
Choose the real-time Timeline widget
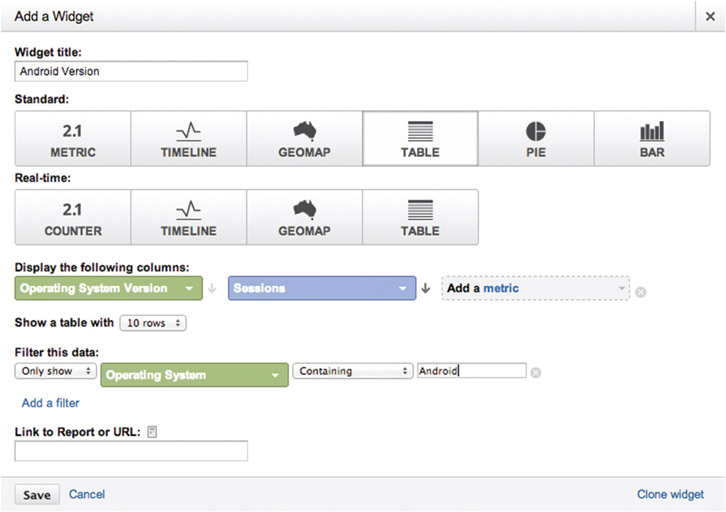click(x=188, y=217)
